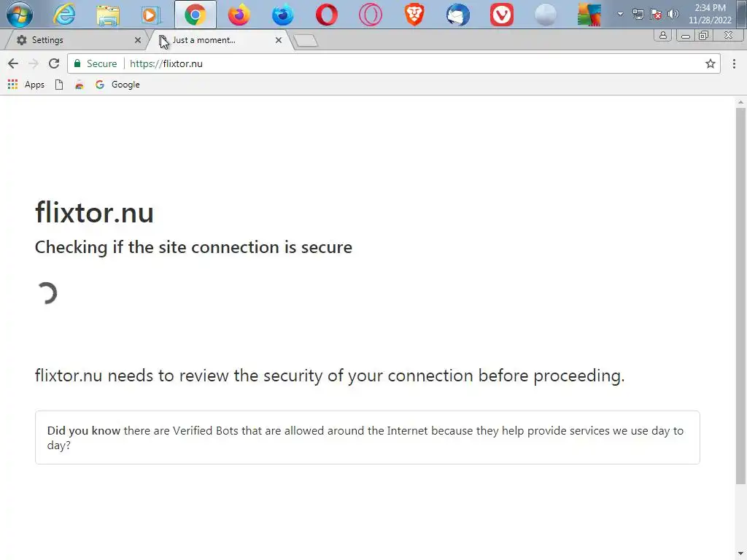The width and height of the screenshot is (747, 560).
Task: Open the blue Waterfox taskbar icon
Action: pyautogui.click(x=283, y=15)
